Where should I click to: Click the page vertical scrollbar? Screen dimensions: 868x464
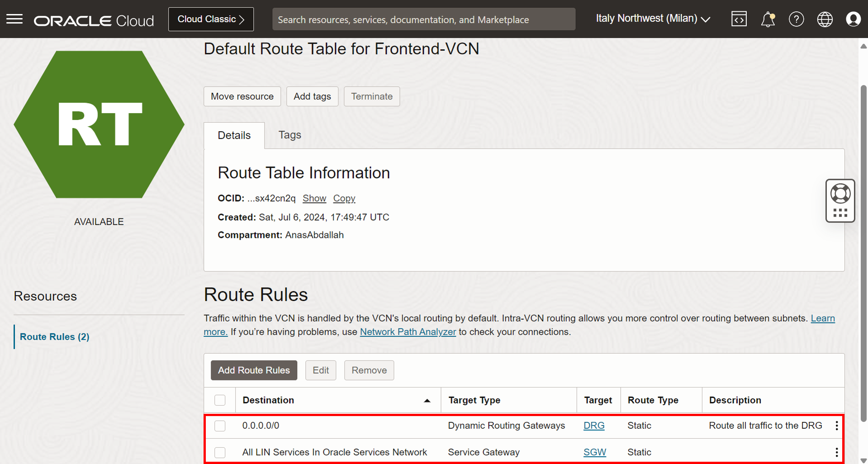[863, 253]
